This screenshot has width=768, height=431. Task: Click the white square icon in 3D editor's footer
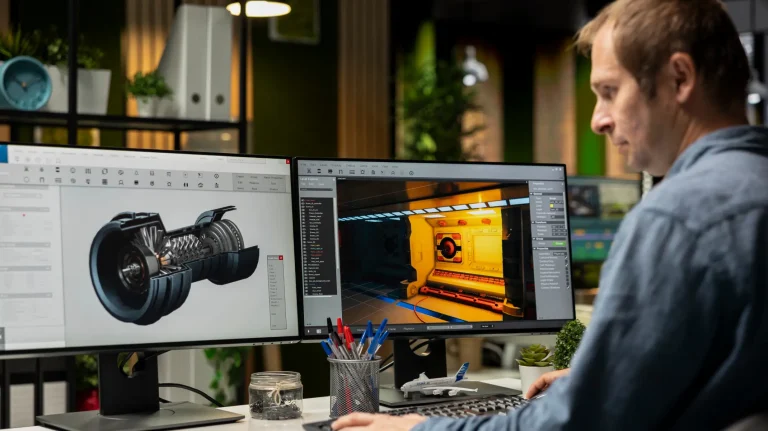(x=319, y=331)
